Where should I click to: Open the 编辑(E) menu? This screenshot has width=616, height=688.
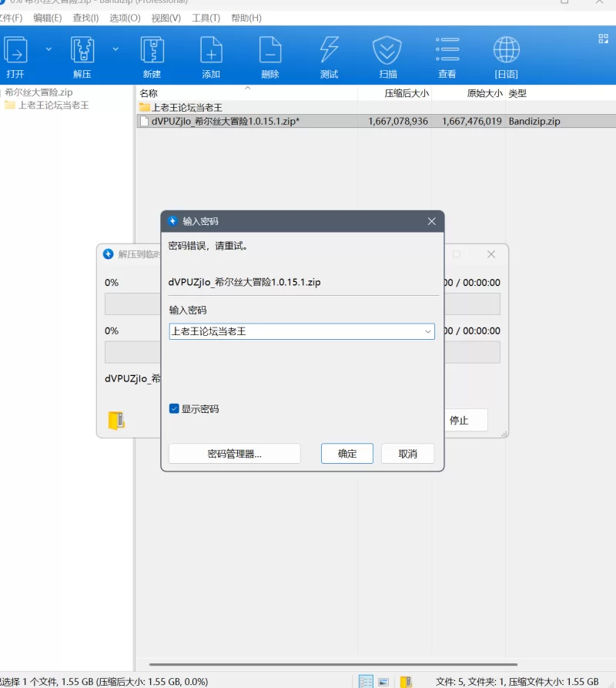[x=47, y=18]
